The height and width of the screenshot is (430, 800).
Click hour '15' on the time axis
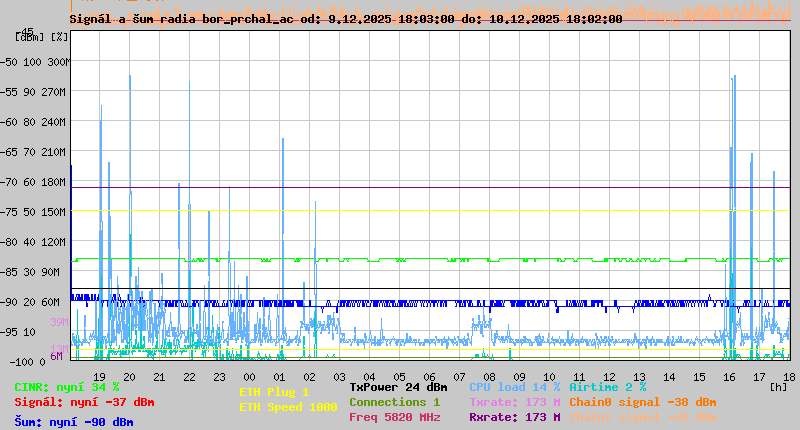point(699,377)
